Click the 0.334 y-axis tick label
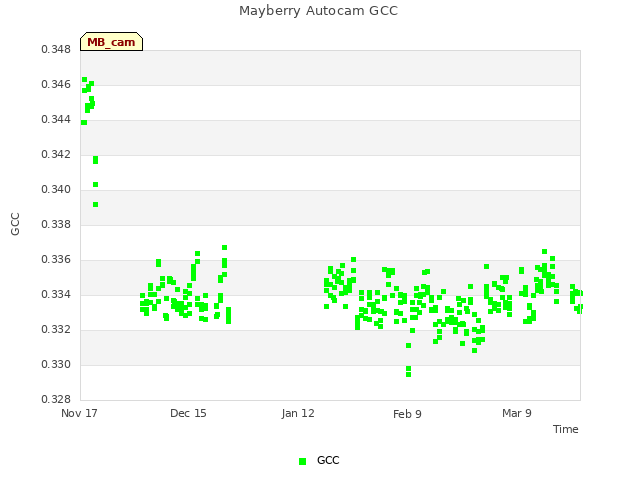The height and width of the screenshot is (480, 640). (56, 295)
